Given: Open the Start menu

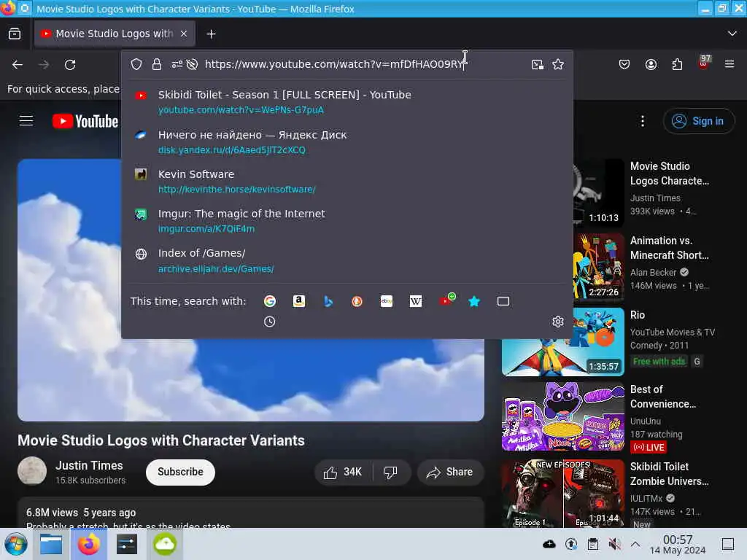Looking at the screenshot, I should pos(16,544).
